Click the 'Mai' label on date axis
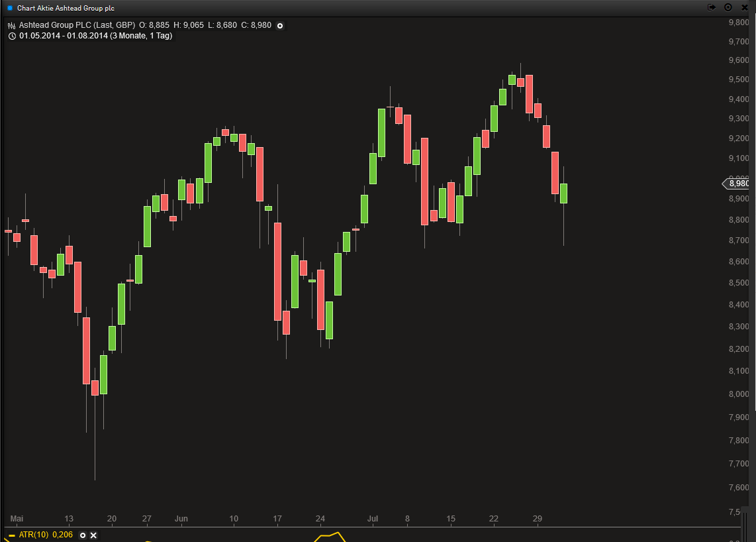756x542 pixels. pyautogui.click(x=17, y=519)
